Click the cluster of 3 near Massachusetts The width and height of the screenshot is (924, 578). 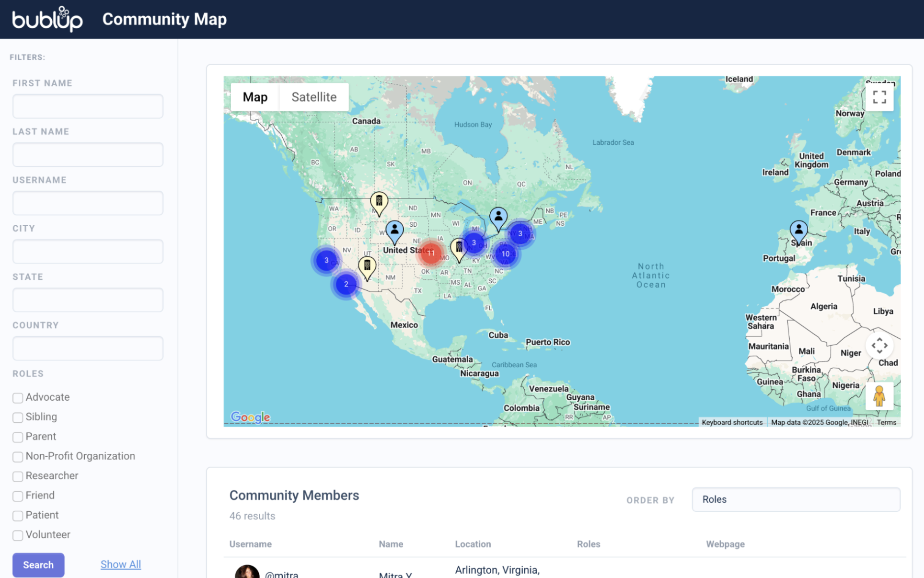point(520,233)
